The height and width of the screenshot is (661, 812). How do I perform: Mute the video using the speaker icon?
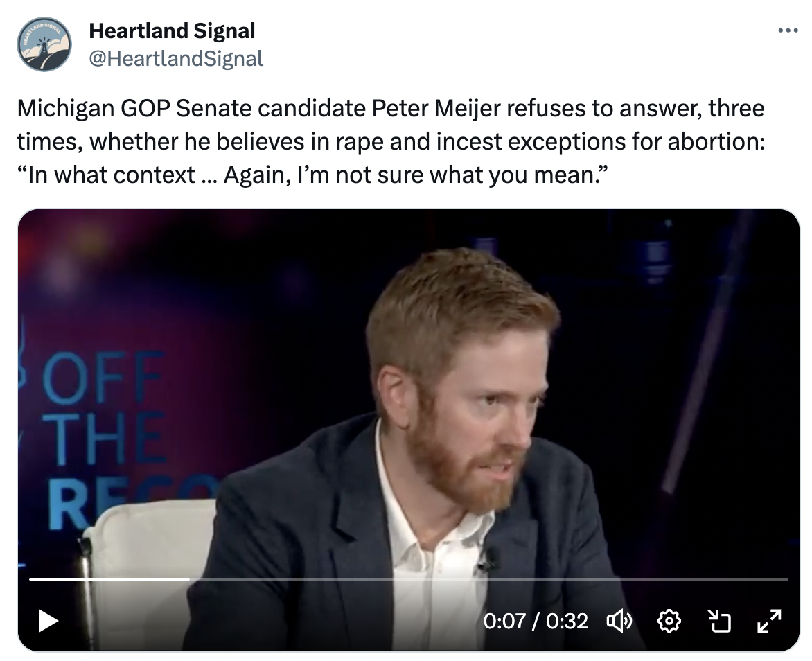click(618, 621)
